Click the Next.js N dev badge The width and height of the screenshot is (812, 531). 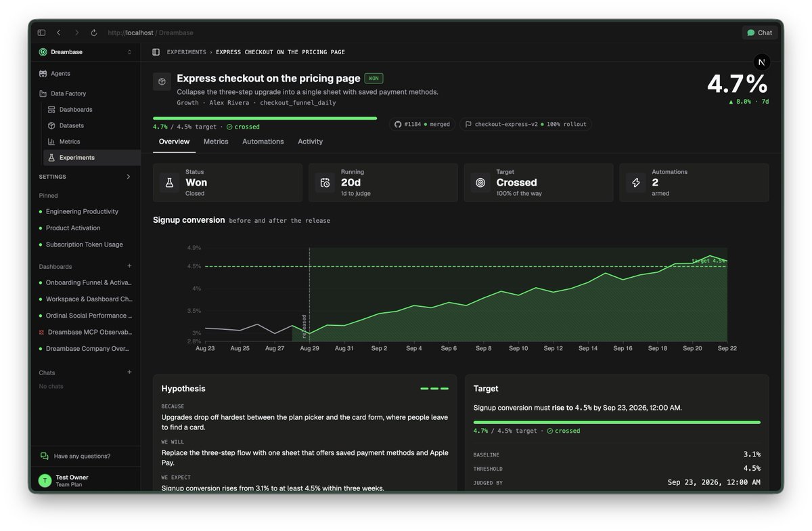click(761, 62)
